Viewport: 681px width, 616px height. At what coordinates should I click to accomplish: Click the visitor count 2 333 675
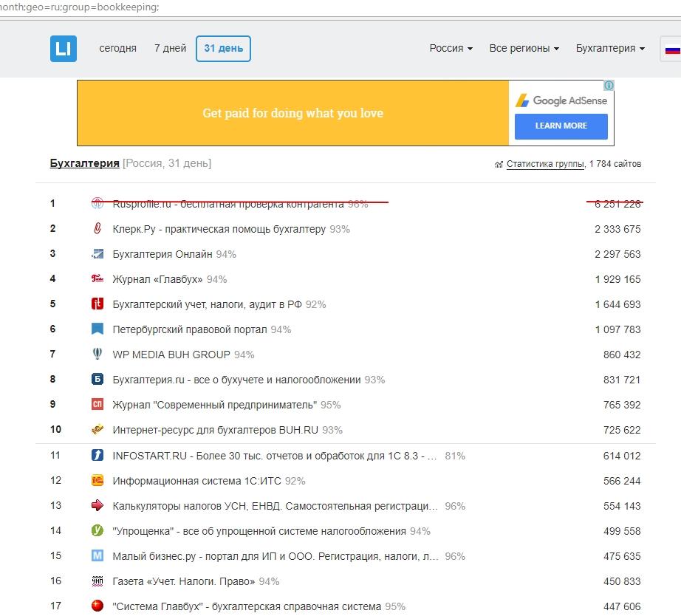click(x=617, y=229)
